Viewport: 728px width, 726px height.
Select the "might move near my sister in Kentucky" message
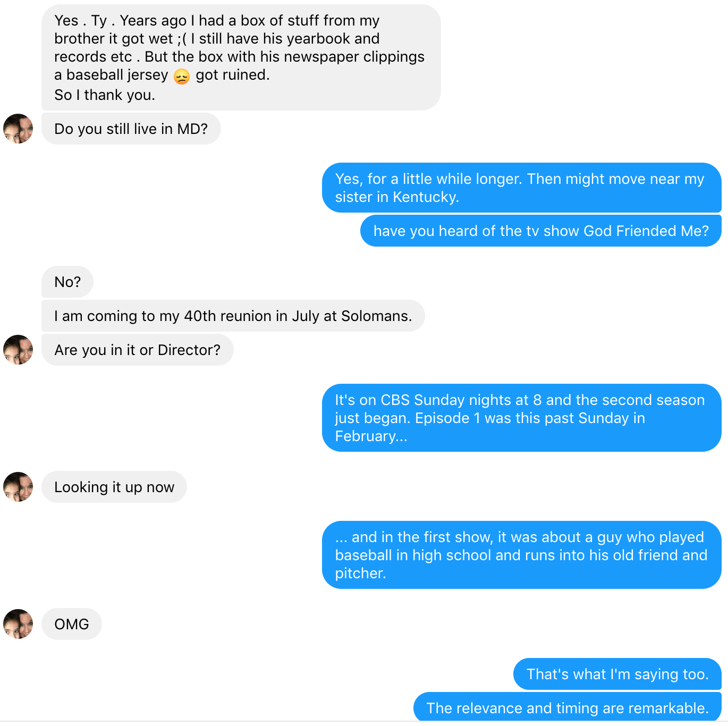click(x=521, y=188)
